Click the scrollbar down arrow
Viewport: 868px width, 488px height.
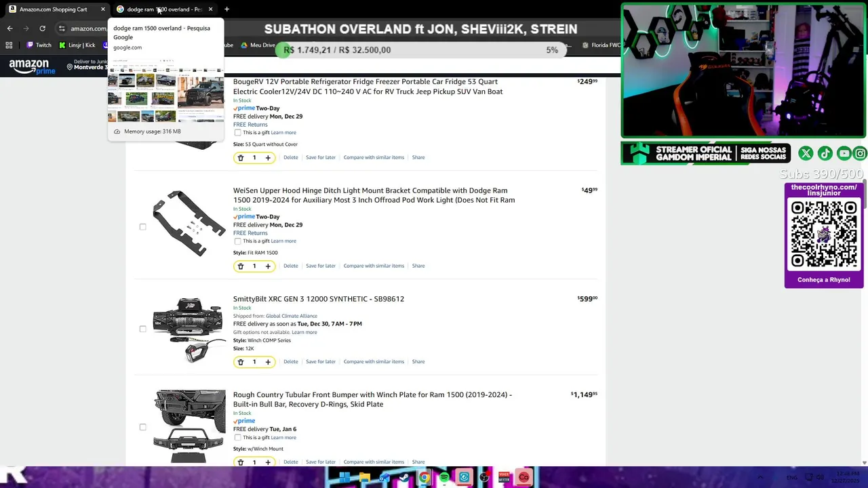(x=864, y=463)
